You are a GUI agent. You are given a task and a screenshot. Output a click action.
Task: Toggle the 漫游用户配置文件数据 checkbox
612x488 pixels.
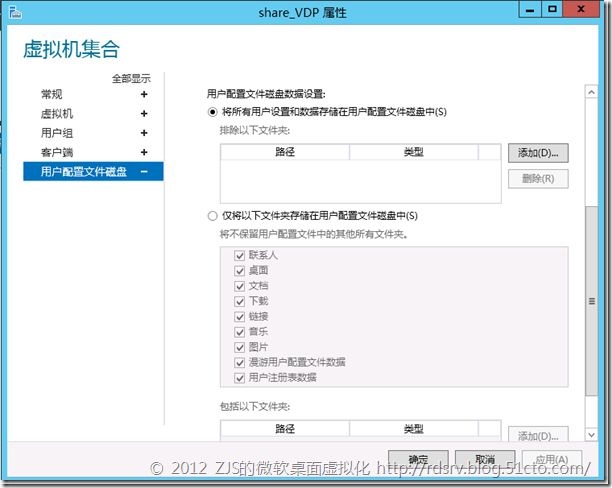pyautogui.click(x=239, y=363)
